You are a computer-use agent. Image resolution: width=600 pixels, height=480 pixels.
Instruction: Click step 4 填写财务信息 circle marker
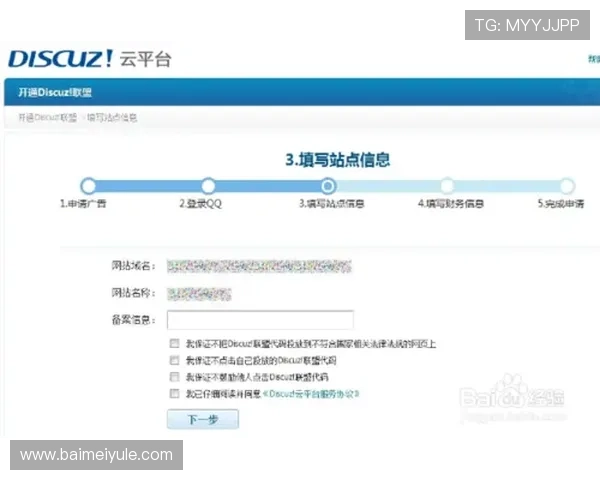(x=447, y=186)
